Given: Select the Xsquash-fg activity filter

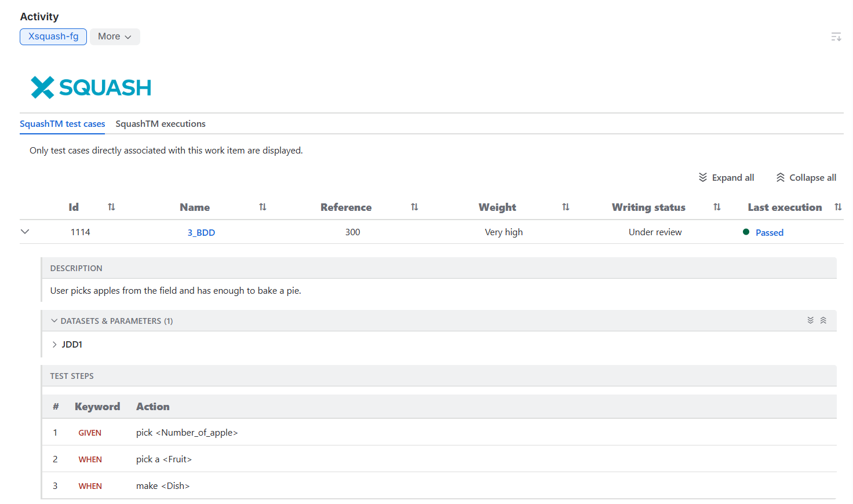Looking at the screenshot, I should pos(53,36).
